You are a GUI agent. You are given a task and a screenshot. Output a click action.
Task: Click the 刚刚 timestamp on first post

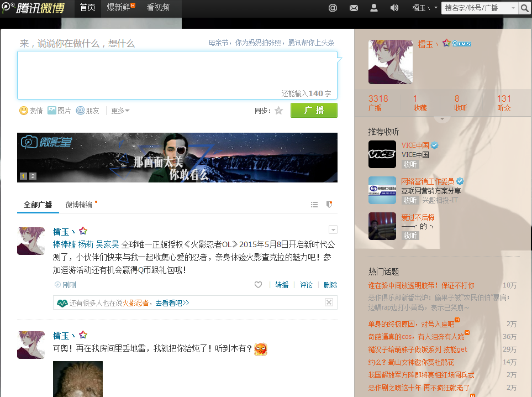coord(69,285)
